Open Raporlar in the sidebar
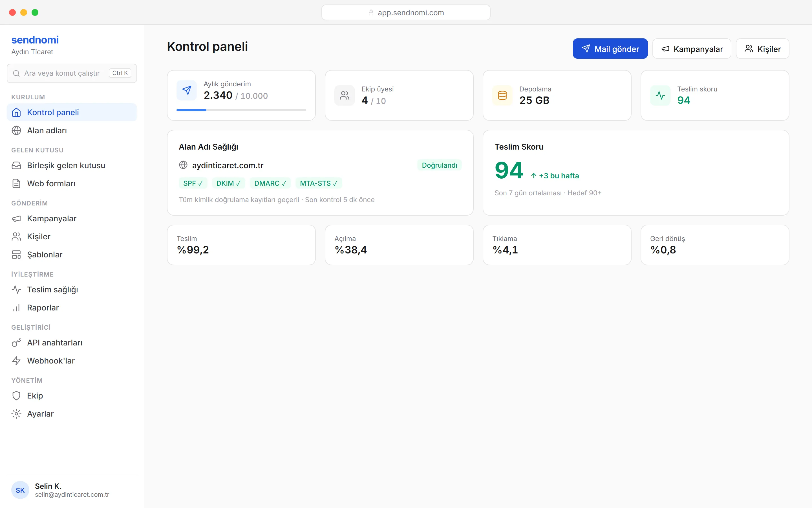 point(72,308)
